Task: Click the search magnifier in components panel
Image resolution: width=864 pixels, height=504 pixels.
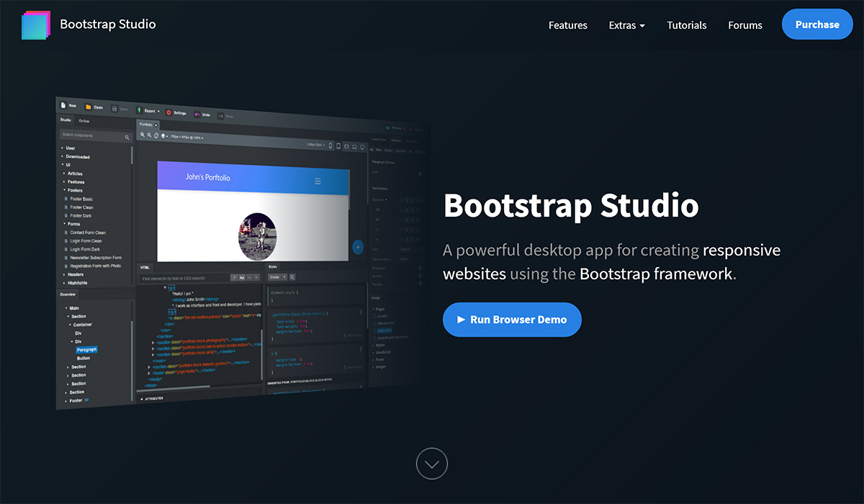Action: tap(127, 137)
